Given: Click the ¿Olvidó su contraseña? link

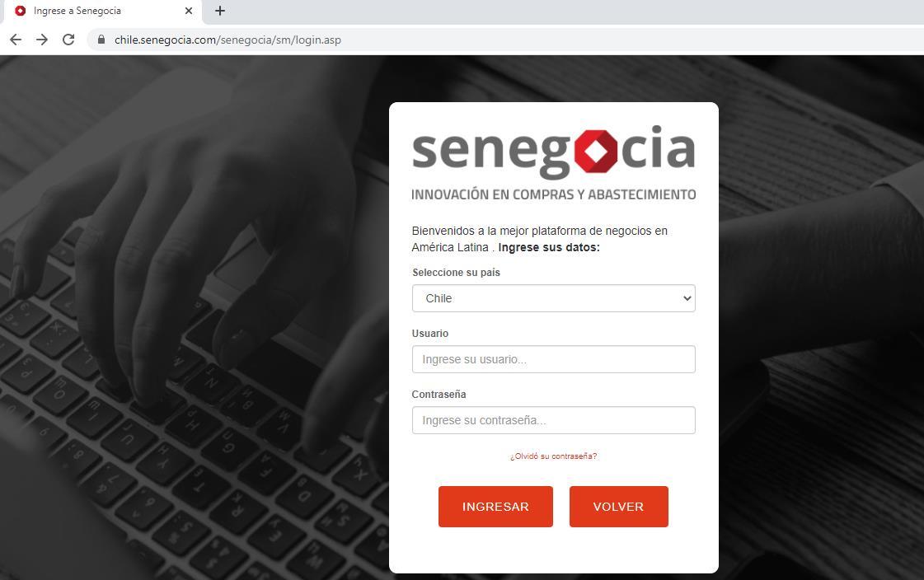Looking at the screenshot, I should [x=553, y=456].
